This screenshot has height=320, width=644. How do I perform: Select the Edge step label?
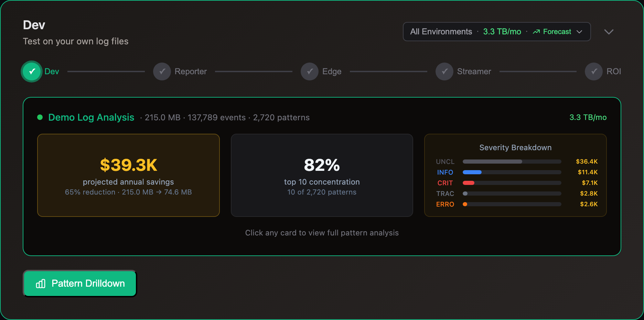click(332, 71)
